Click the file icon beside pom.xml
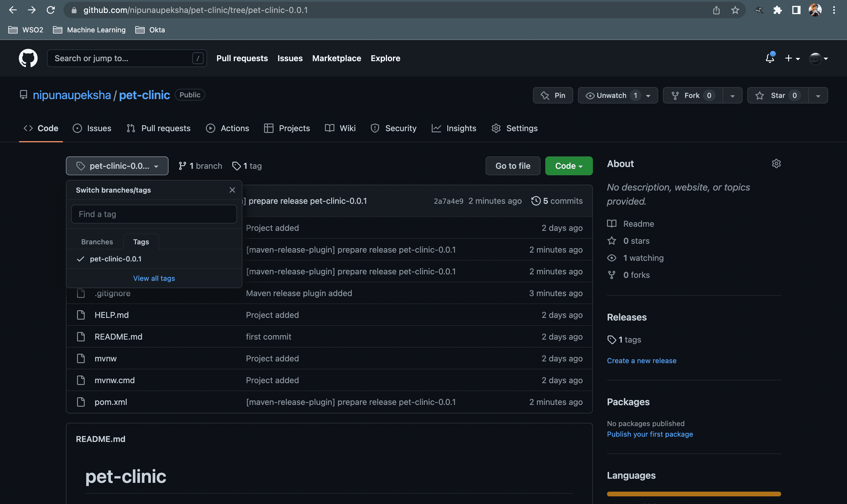 81,402
